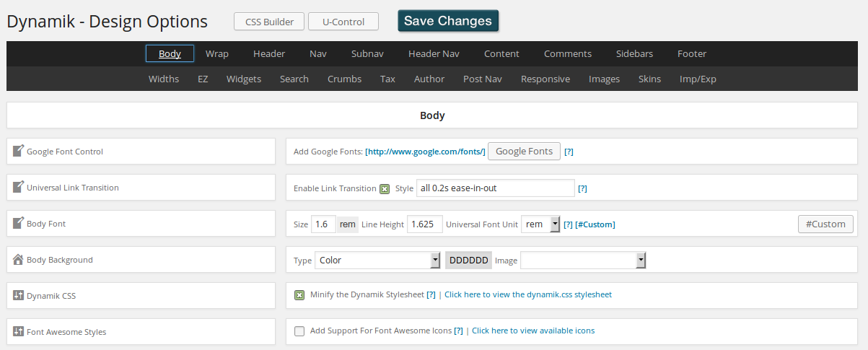Image resolution: width=868 pixels, height=350 pixels.
Task: Go to the Imp/Exp tab
Action: [698, 79]
